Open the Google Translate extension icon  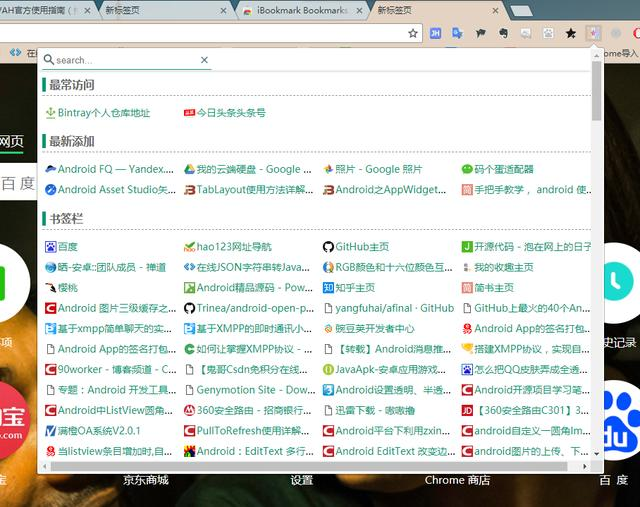pos(458,33)
